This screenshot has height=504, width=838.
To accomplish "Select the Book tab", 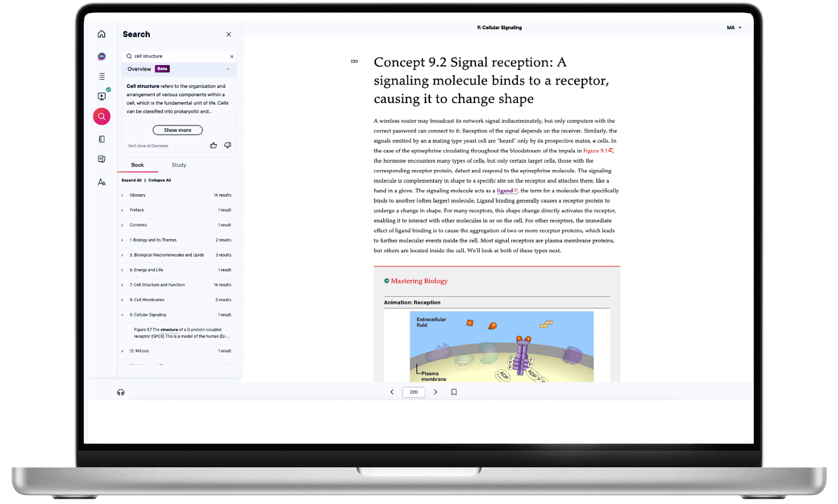I will pyautogui.click(x=137, y=165).
